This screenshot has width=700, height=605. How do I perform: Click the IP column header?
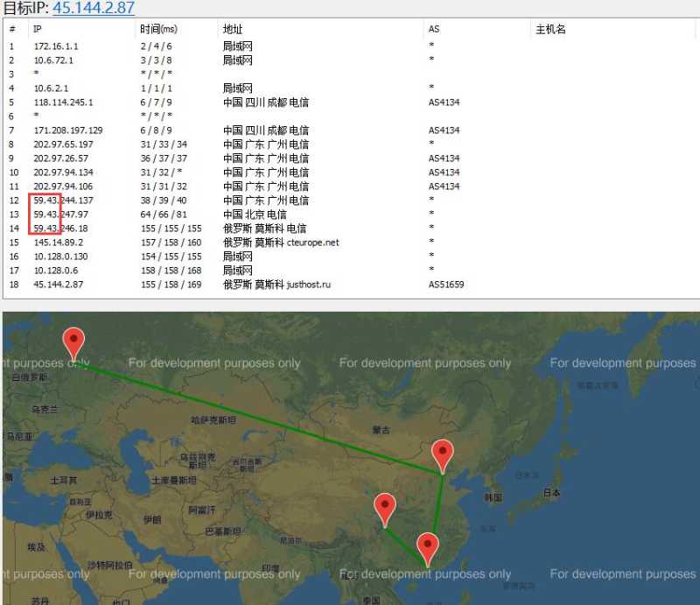(x=38, y=29)
